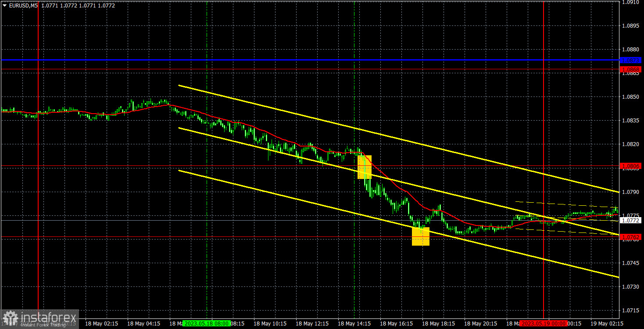Click the red 1.0805 level label
The image size is (644, 329).
tap(630, 166)
